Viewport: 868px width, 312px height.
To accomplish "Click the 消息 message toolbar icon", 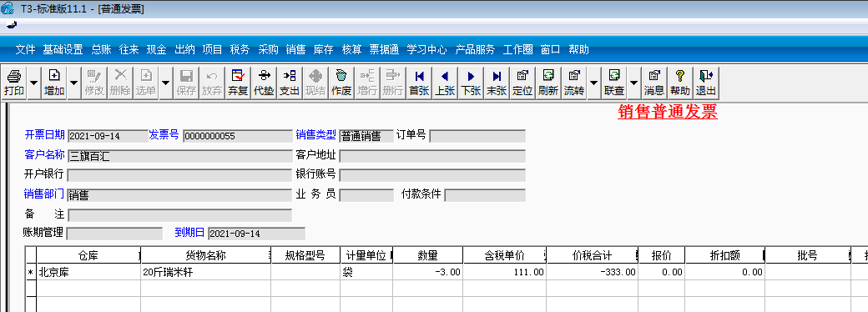I will (654, 83).
